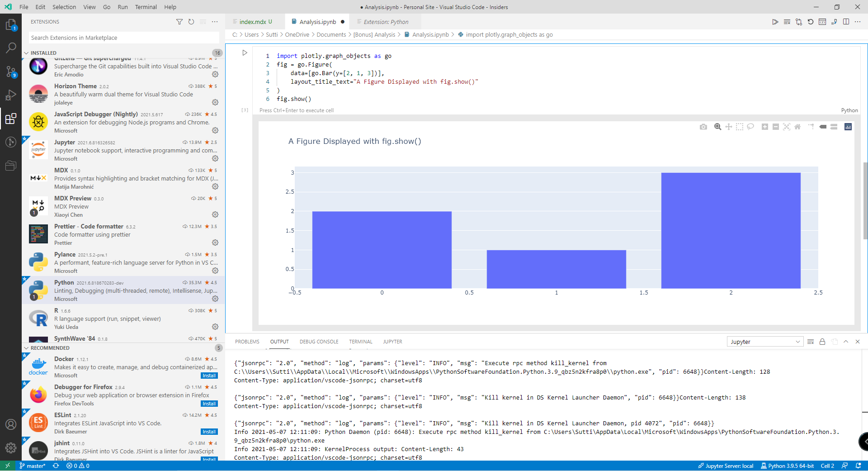Show closest data on hover

point(823,127)
